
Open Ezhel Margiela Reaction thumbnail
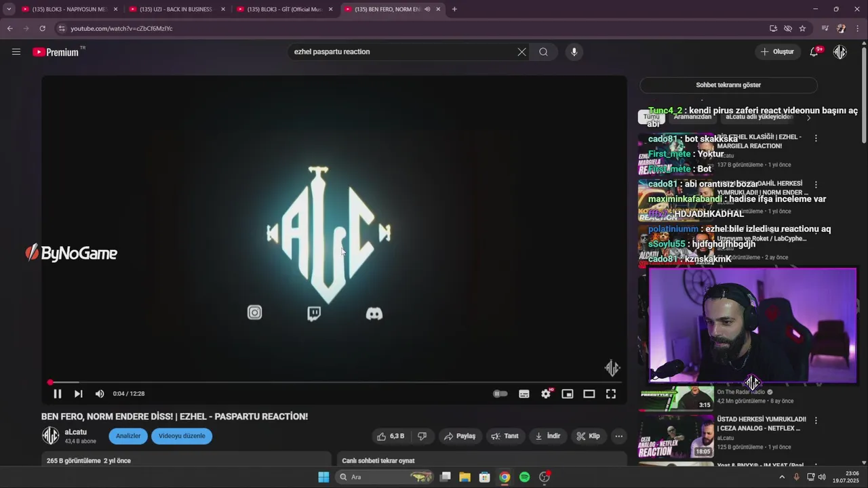click(677, 153)
